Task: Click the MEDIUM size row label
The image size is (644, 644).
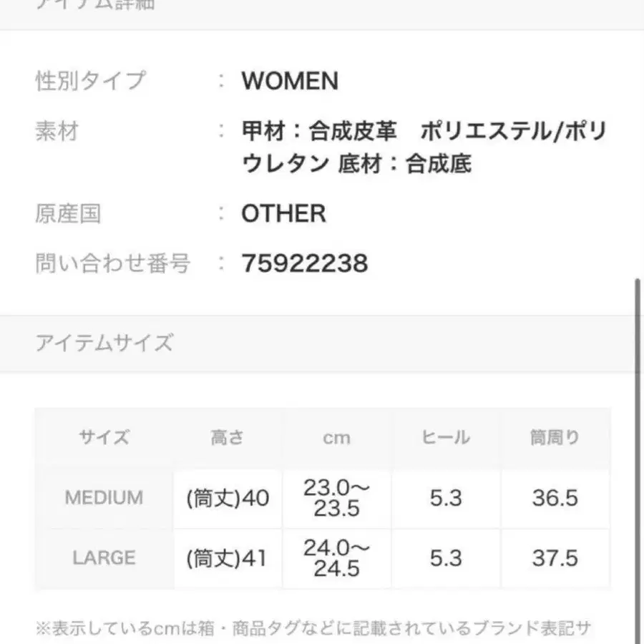Action: pyautogui.click(x=104, y=498)
